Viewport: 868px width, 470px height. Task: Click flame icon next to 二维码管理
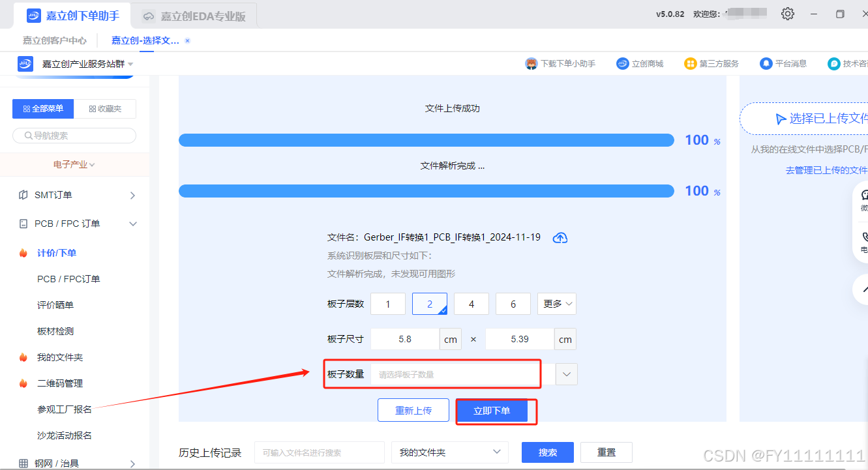[x=23, y=383]
